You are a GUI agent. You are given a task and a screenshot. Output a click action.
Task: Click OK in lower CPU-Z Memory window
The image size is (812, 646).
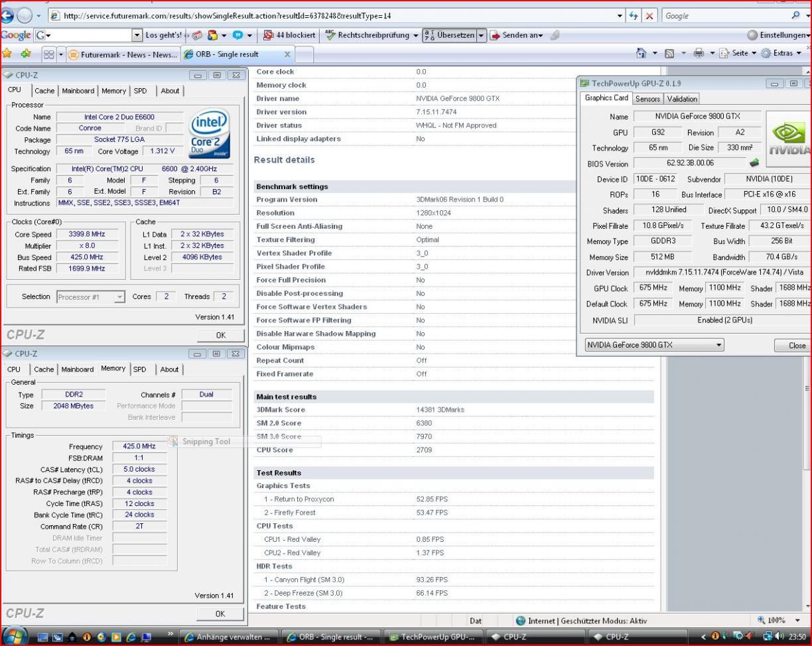click(220, 614)
